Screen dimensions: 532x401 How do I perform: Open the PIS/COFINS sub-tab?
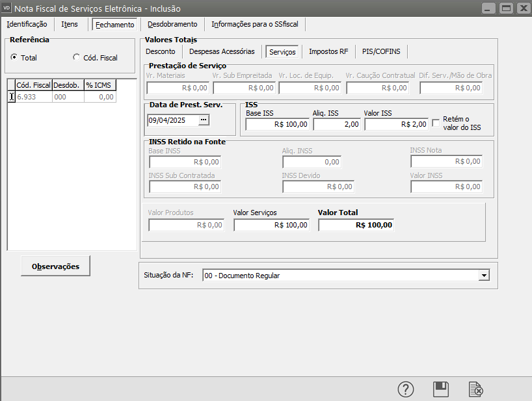tap(382, 51)
